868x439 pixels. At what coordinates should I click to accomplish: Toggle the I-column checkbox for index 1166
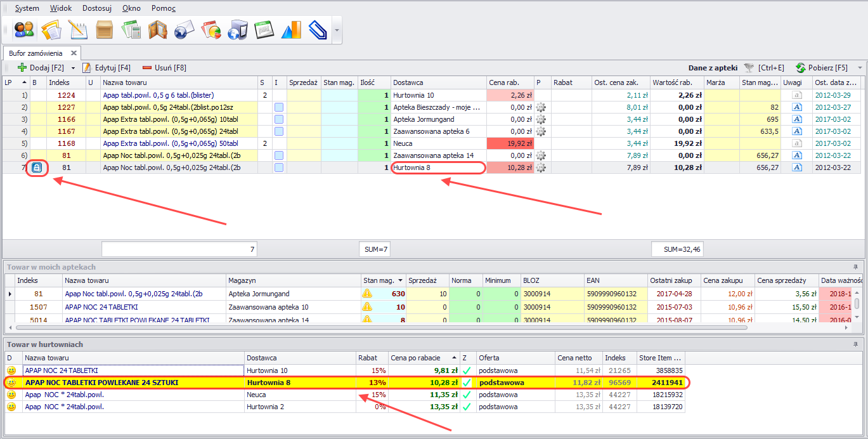coord(279,119)
